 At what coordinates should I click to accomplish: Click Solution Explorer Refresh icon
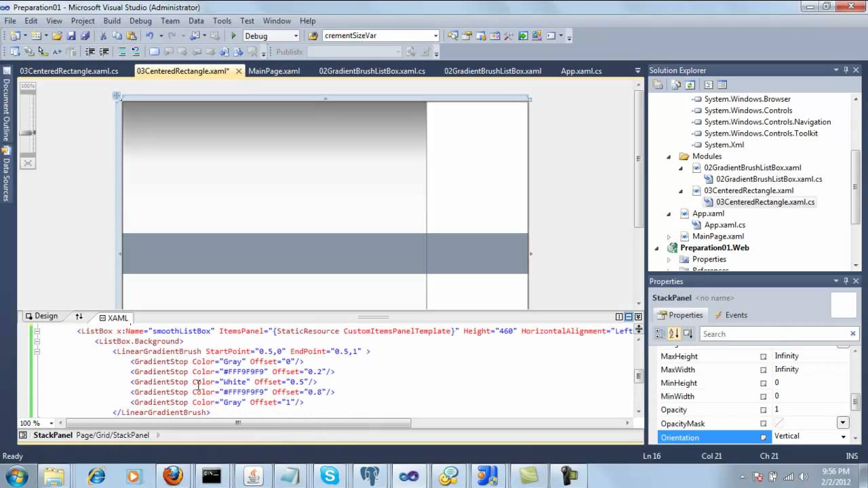(x=690, y=85)
